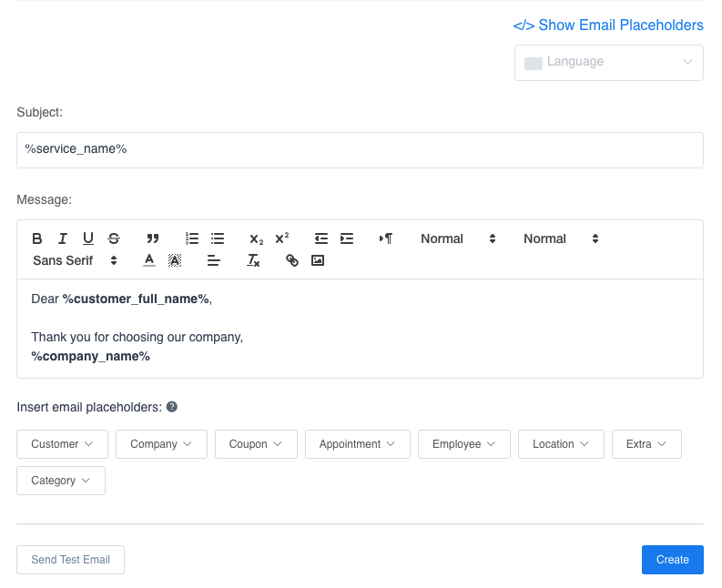This screenshot has width=722, height=588.
Task: Clear text formatting
Action: pos(254,260)
